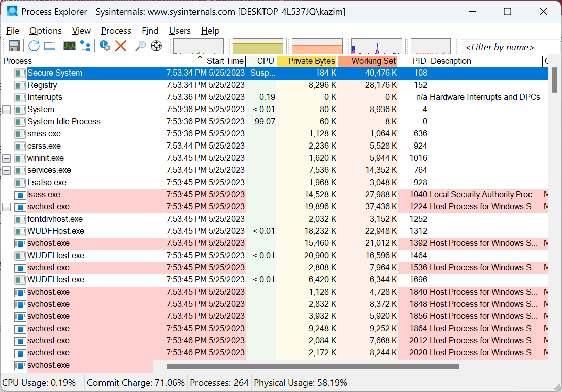Click the horizontal scrollbar thumb
The width and height of the screenshot is (562, 392).
pos(313,366)
